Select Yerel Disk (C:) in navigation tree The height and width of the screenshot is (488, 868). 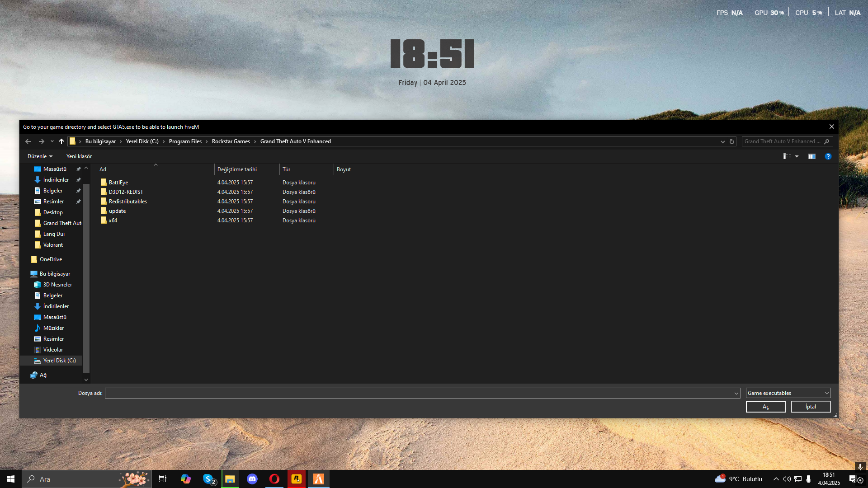pyautogui.click(x=59, y=361)
